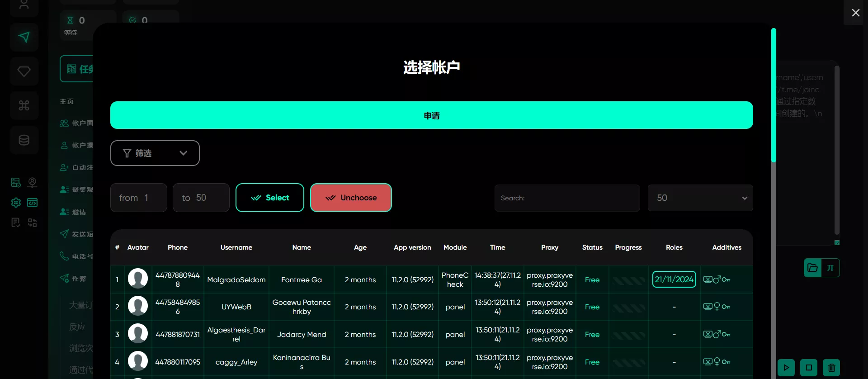Open 邀请 item in the background sidebar
The height and width of the screenshot is (379, 868).
(x=73, y=212)
